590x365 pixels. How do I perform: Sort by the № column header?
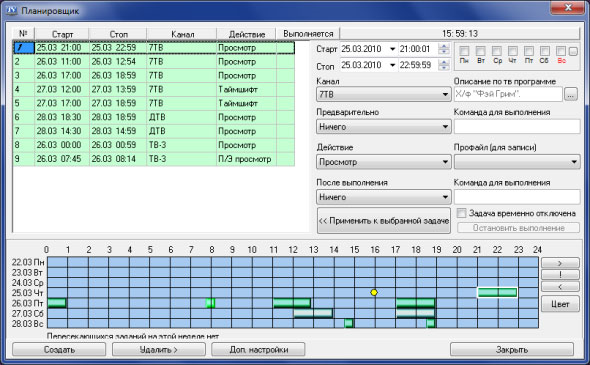point(23,33)
